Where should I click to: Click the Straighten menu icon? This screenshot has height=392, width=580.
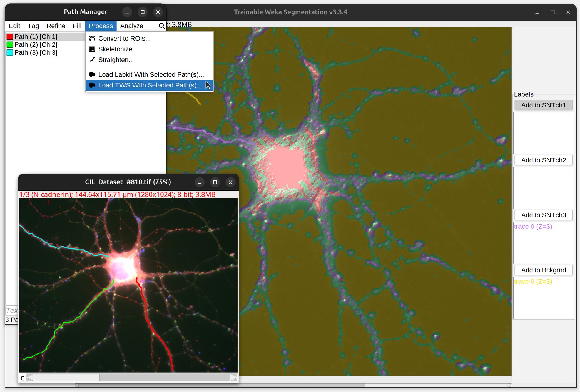click(x=92, y=60)
